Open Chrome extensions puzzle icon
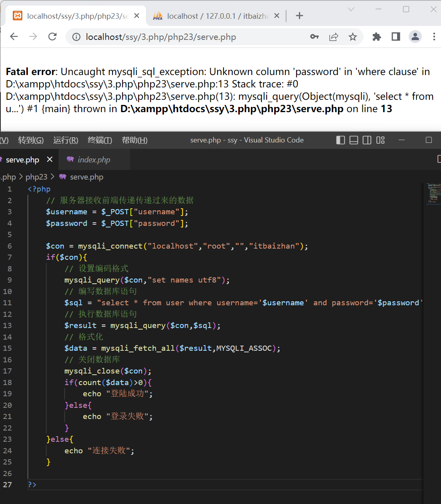441x504 pixels. click(376, 37)
